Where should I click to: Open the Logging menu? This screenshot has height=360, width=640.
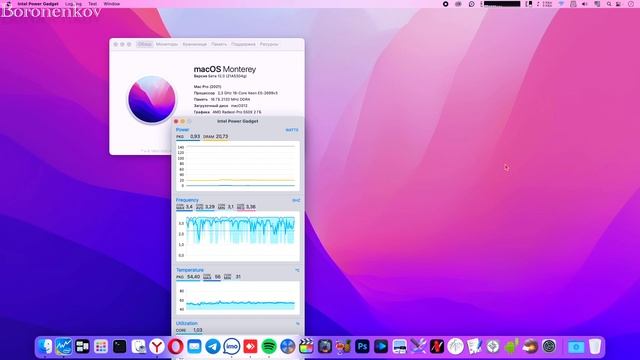coord(73,4)
